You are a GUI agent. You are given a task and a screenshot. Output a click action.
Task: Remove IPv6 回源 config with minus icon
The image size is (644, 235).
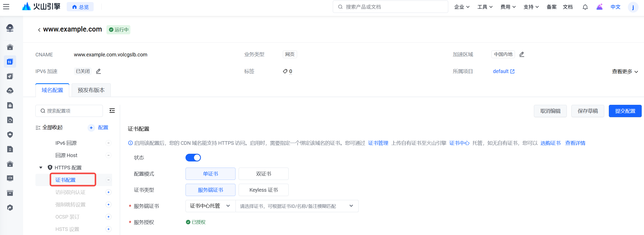[109, 143]
